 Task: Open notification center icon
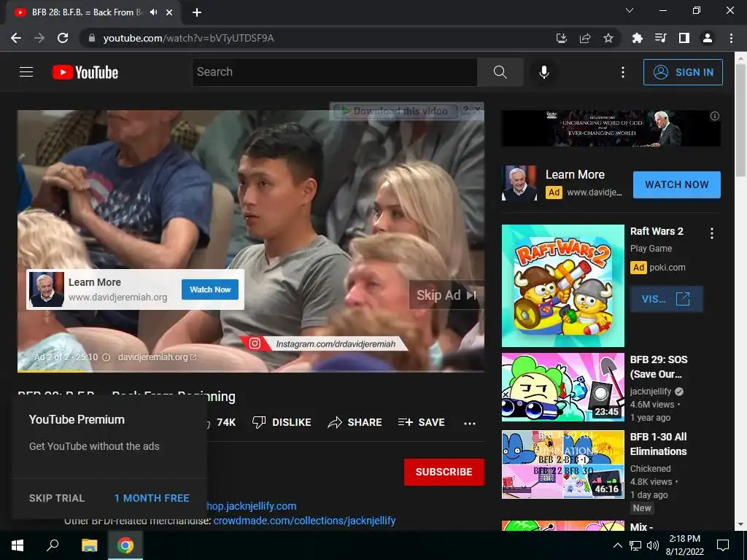[723, 545]
